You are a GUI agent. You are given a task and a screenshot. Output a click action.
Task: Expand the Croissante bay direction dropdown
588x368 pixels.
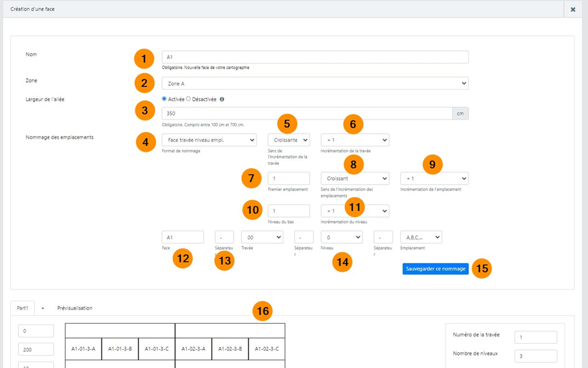click(288, 140)
